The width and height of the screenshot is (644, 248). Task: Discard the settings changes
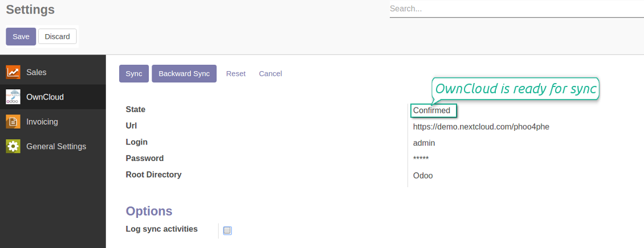click(58, 36)
